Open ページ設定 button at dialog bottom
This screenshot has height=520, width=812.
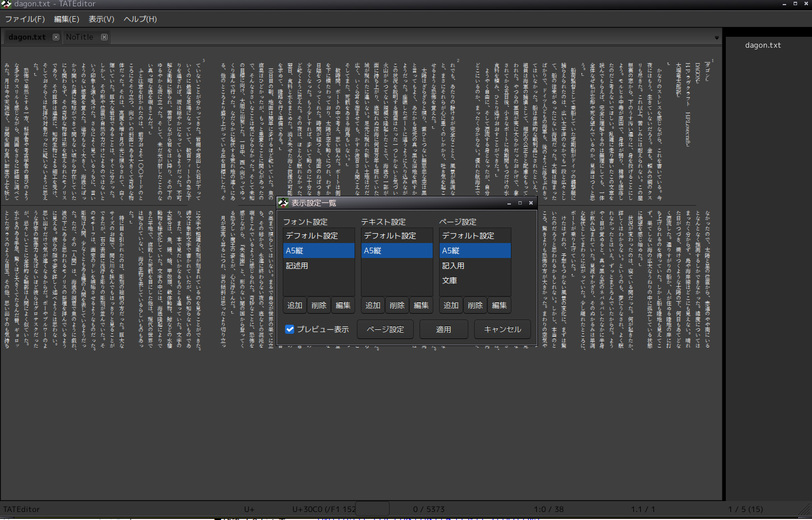(386, 329)
